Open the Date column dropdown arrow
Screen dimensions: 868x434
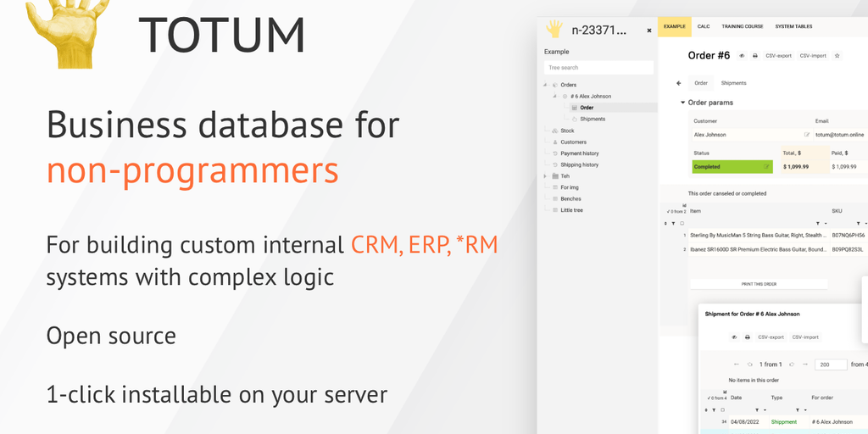coord(765,410)
